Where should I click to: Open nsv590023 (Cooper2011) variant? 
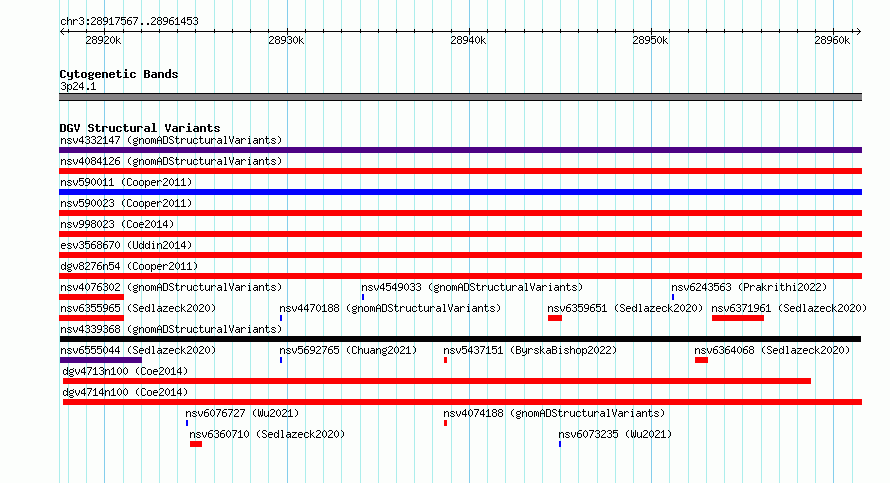point(126,203)
